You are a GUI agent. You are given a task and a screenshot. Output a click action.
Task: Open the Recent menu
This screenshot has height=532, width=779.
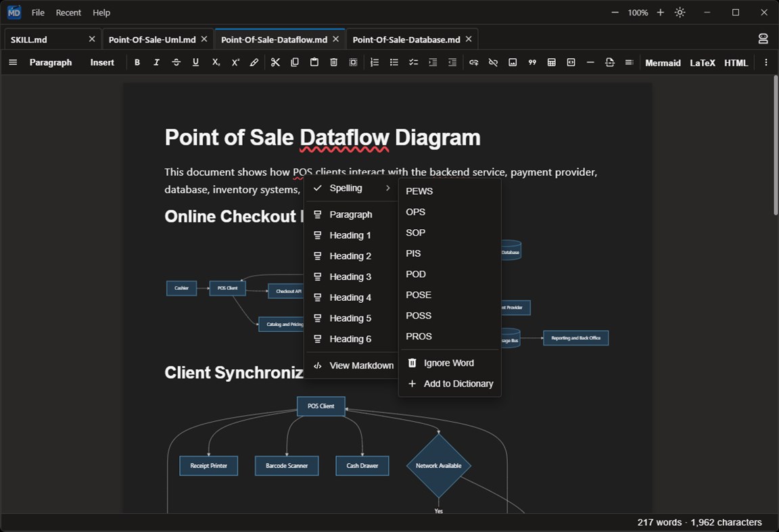coord(68,12)
